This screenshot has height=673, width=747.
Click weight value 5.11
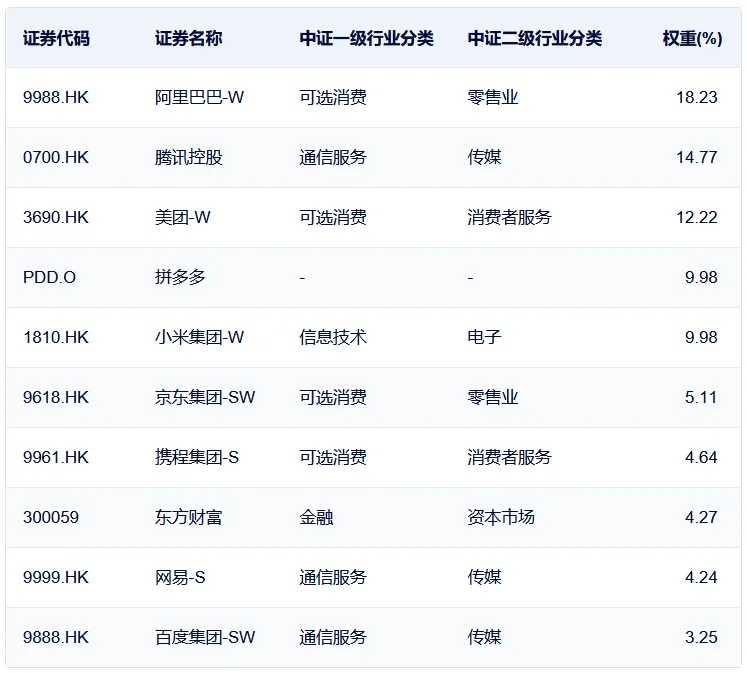[701, 398]
